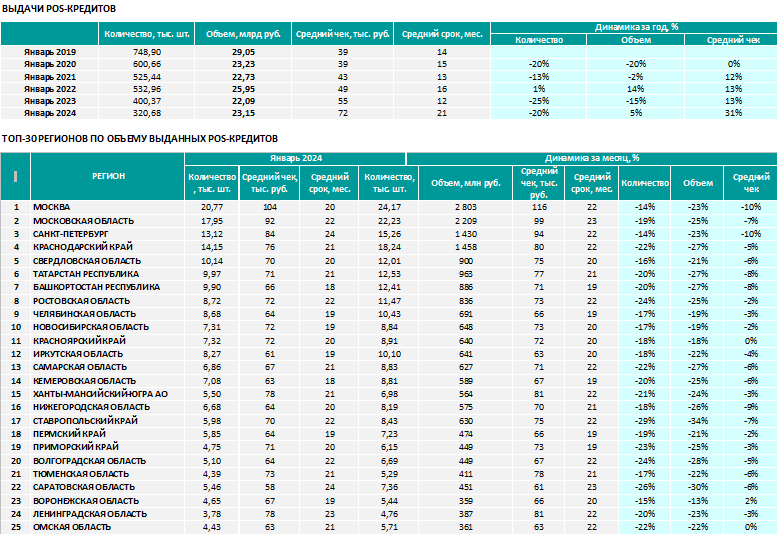Select volume value 630 for Ставропольский край
This screenshot has height=534, width=777.
point(466,421)
